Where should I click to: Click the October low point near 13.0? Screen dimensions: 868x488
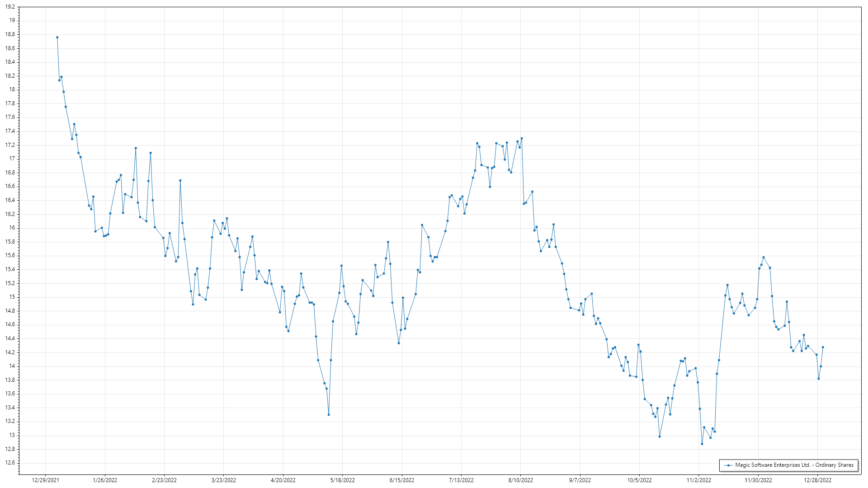coord(660,436)
